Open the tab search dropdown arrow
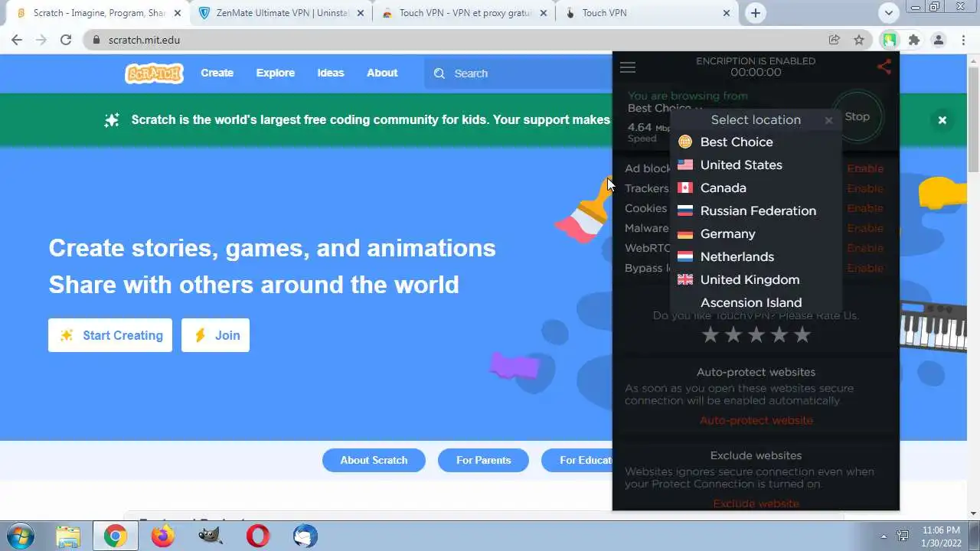Viewport: 980px width, 551px height. point(888,13)
